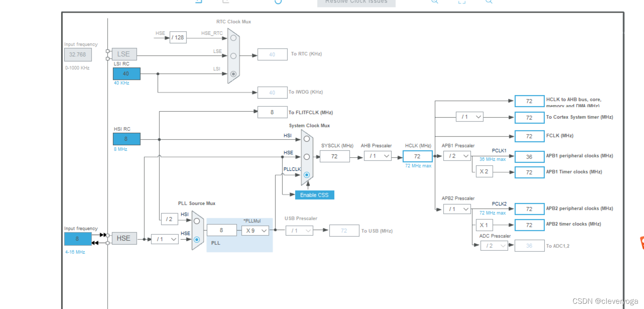The image size is (644, 309).
Task: Click Resolve Clock Issues button
Action: click(x=356, y=2)
